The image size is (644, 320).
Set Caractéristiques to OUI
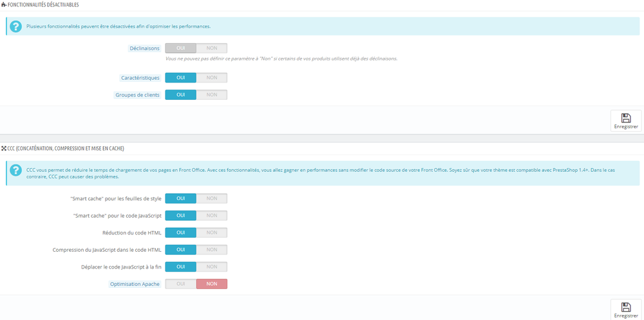point(181,78)
